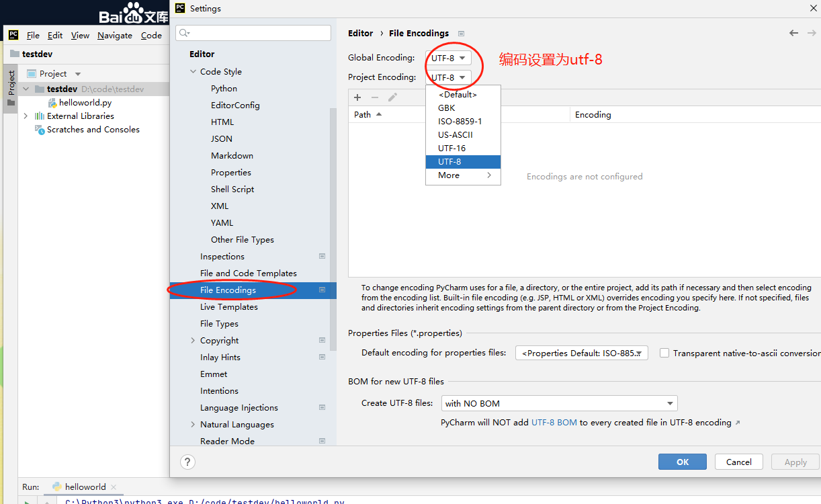The image size is (821, 504).
Task: Click the back navigation arrow in Settings
Action: coord(794,33)
